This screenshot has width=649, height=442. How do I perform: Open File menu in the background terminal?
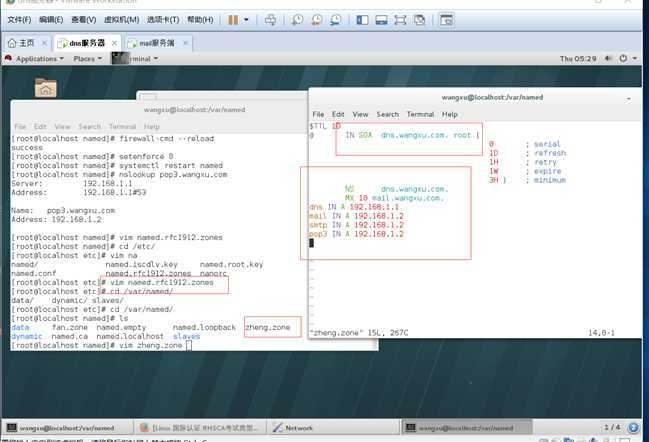pyautogui.click(x=20, y=127)
